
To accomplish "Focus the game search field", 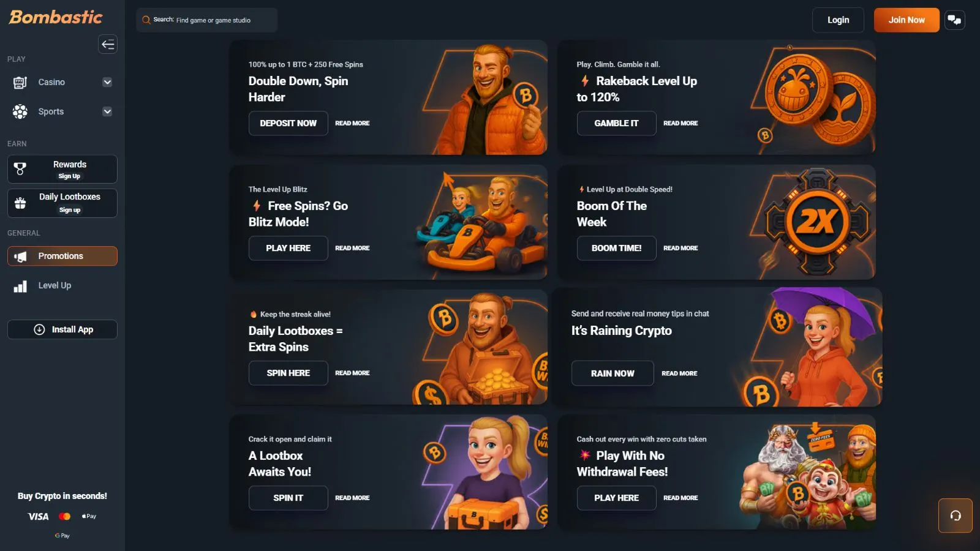I will (207, 20).
